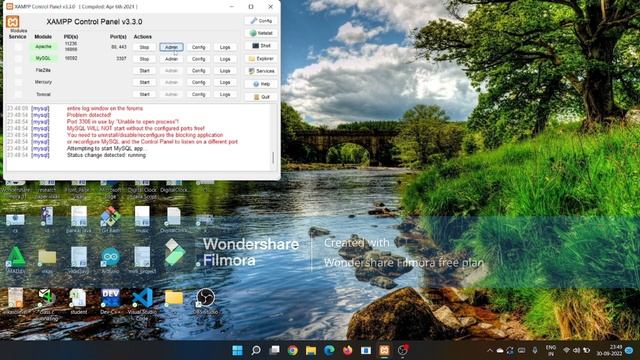Click the XAMPP logo icon in the panel header

13,22
